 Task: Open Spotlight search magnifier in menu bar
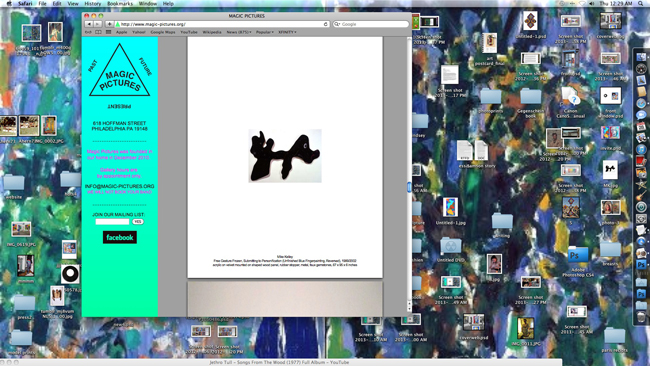[x=641, y=3]
